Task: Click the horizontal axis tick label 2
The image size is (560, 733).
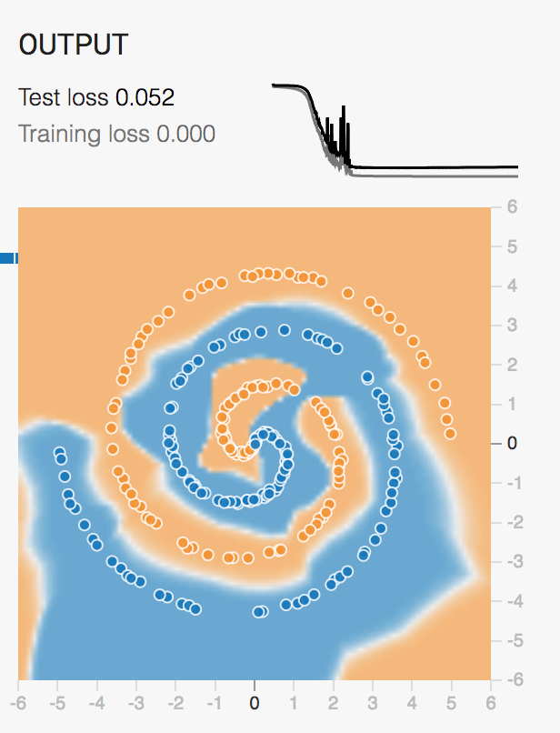Action: [x=334, y=703]
